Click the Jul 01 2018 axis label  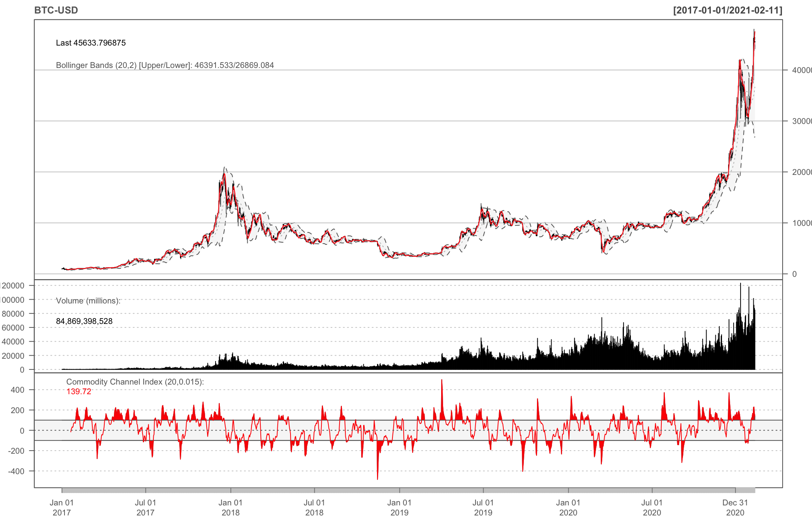[314, 507]
